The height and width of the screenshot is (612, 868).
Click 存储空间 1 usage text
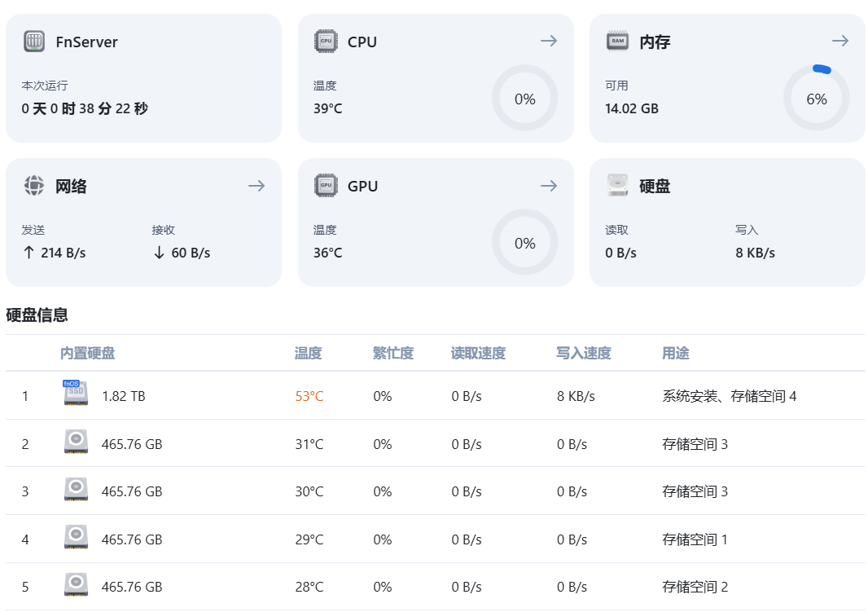tap(695, 539)
